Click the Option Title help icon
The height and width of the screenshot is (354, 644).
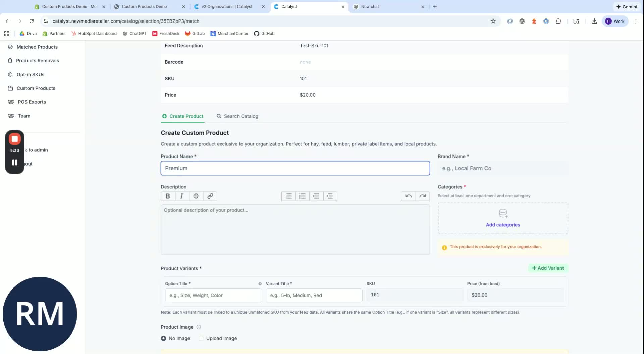coord(260,284)
